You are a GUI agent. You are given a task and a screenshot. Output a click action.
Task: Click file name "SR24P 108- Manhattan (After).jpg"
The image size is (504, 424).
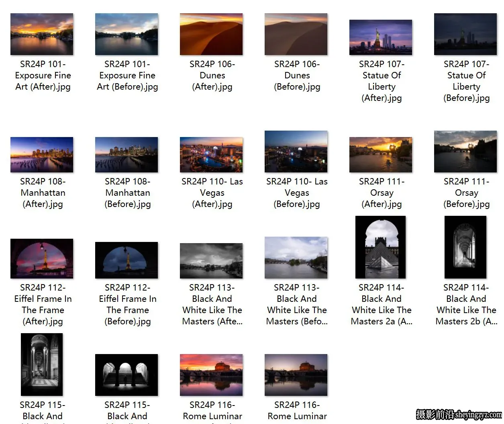click(x=43, y=193)
